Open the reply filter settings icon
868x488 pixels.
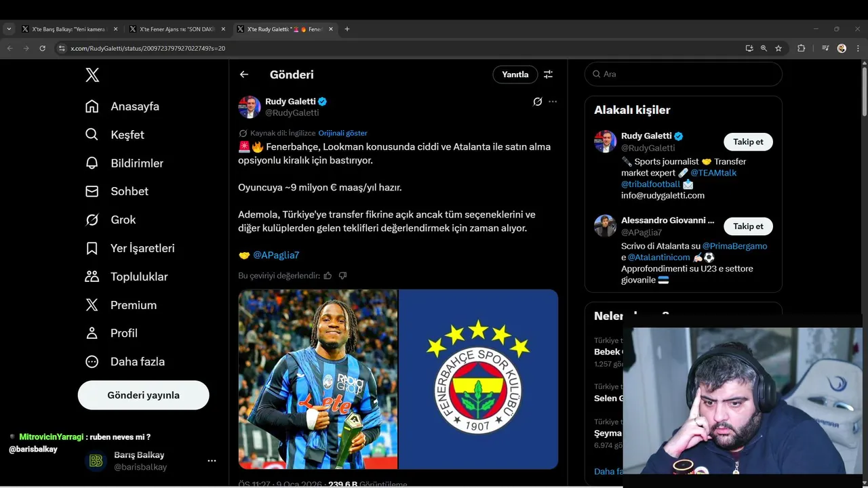pos(548,75)
